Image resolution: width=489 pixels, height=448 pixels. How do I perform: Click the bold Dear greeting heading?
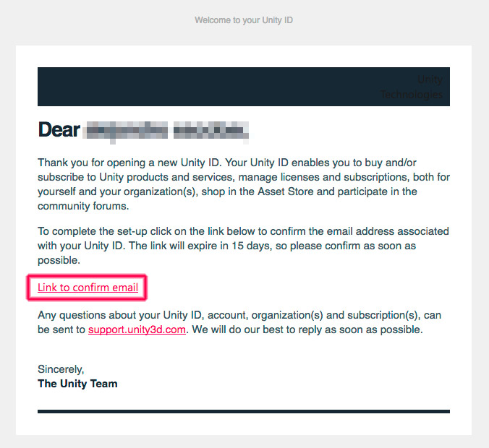click(59, 129)
